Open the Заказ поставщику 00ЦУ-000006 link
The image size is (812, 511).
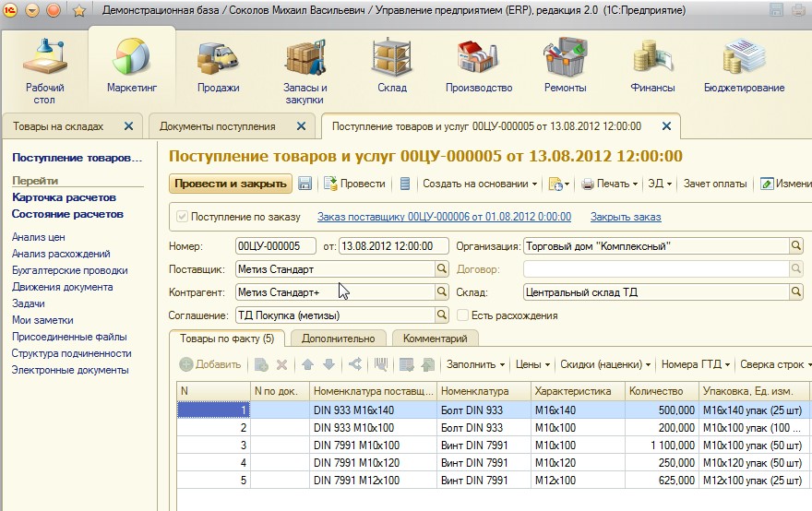pyautogui.click(x=444, y=217)
